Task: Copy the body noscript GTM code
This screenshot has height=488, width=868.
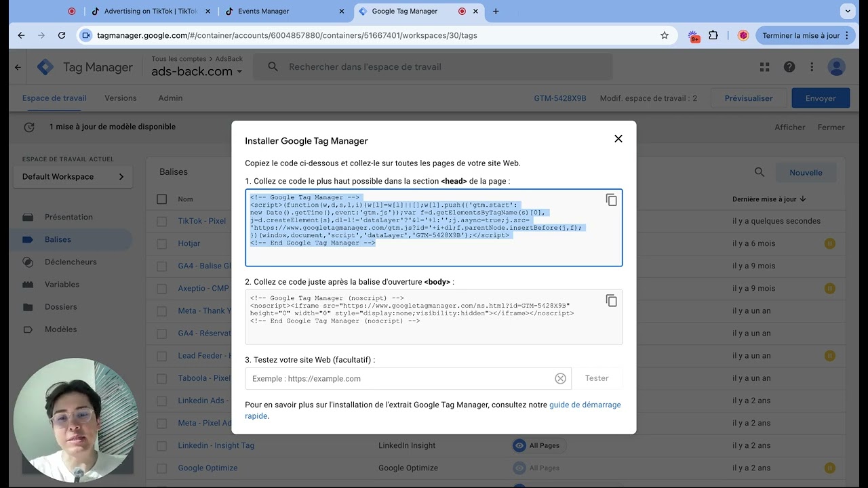Action: tap(611, 300)
